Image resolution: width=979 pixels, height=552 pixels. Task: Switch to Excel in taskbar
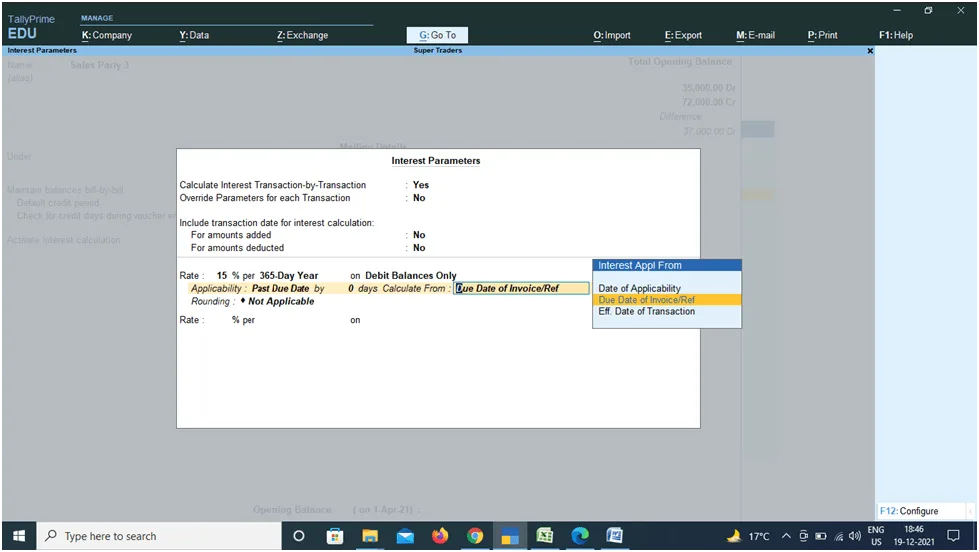[x=545, y=536]
